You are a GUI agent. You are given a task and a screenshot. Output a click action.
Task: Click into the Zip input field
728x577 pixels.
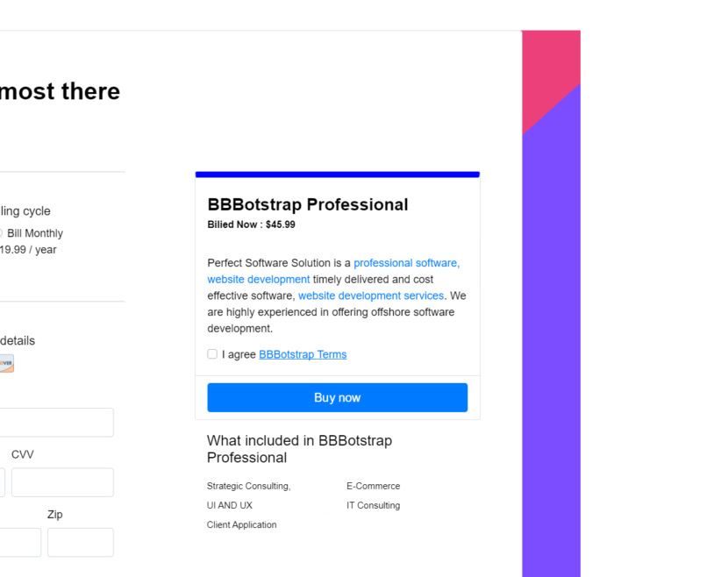coord(80,542)
